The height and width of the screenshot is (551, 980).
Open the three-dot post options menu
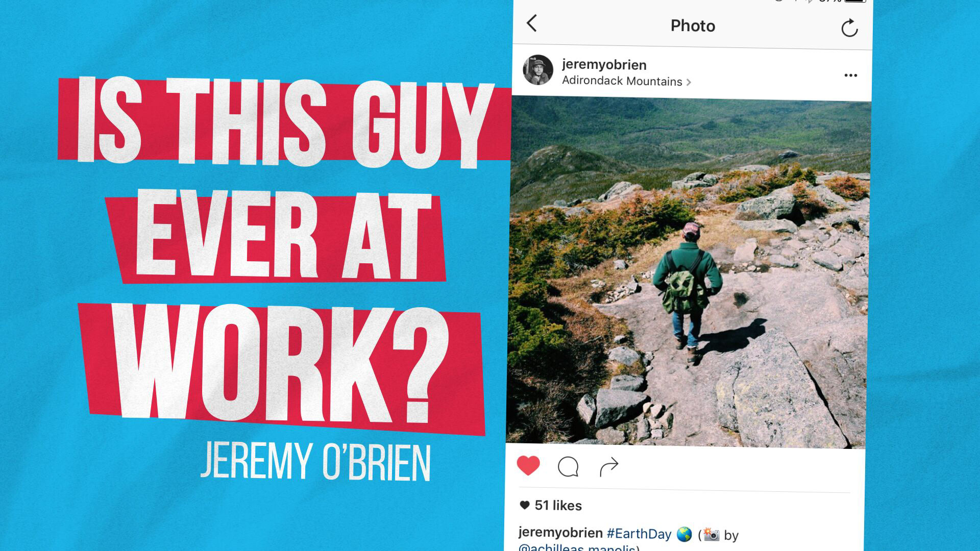(x=850, y=76)
